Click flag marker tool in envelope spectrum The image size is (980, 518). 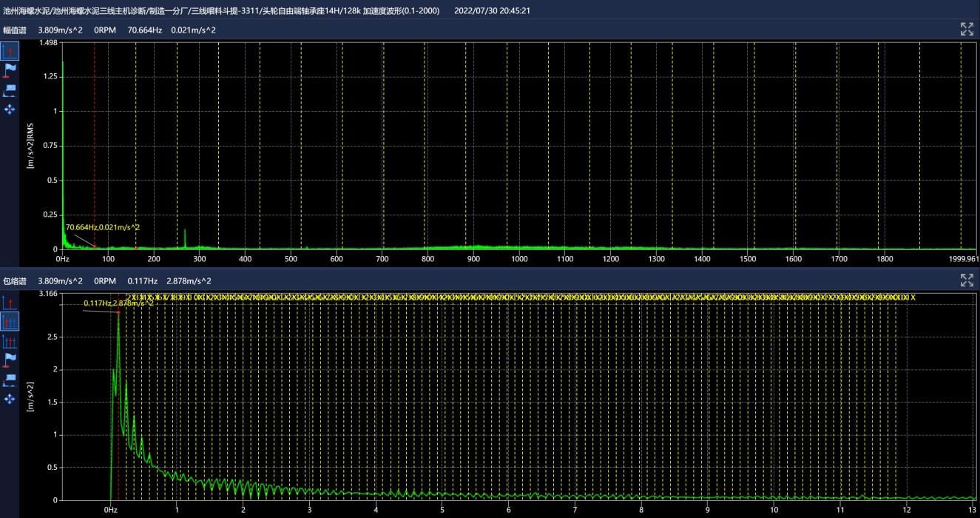click(x=10, y=360)
